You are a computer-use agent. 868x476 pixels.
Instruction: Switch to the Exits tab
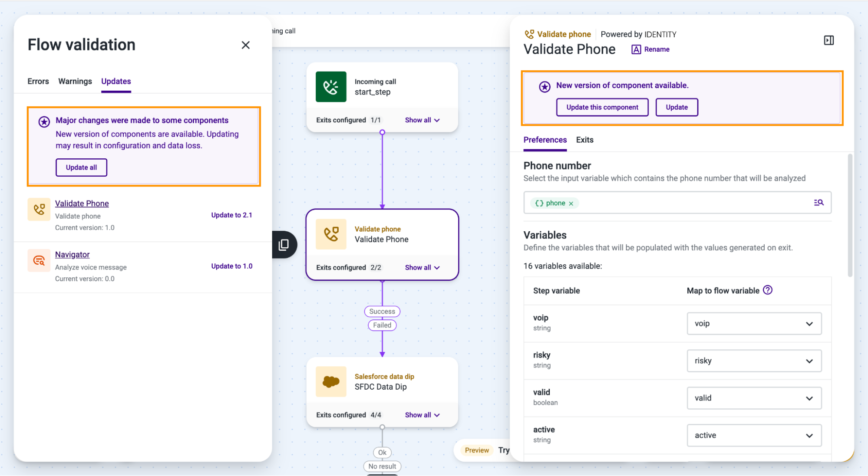pos(584,140)
